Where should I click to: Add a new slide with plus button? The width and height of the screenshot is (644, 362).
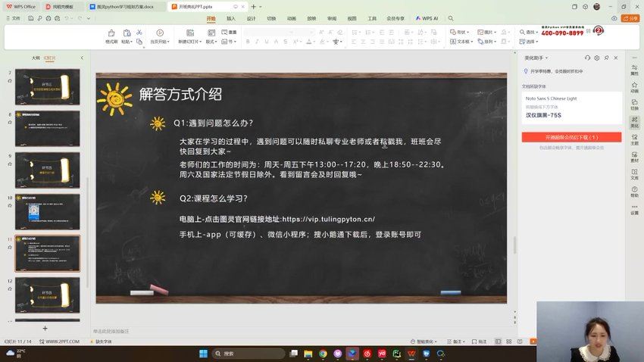[45, 329]
